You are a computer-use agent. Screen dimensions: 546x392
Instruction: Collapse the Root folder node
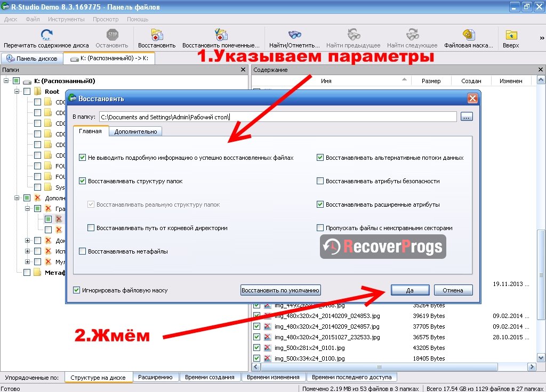pyautogui.click(x=17, y=92)
